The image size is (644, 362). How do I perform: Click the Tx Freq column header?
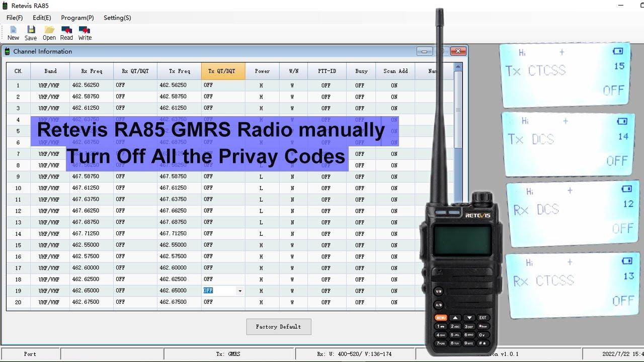click(179, 71)
